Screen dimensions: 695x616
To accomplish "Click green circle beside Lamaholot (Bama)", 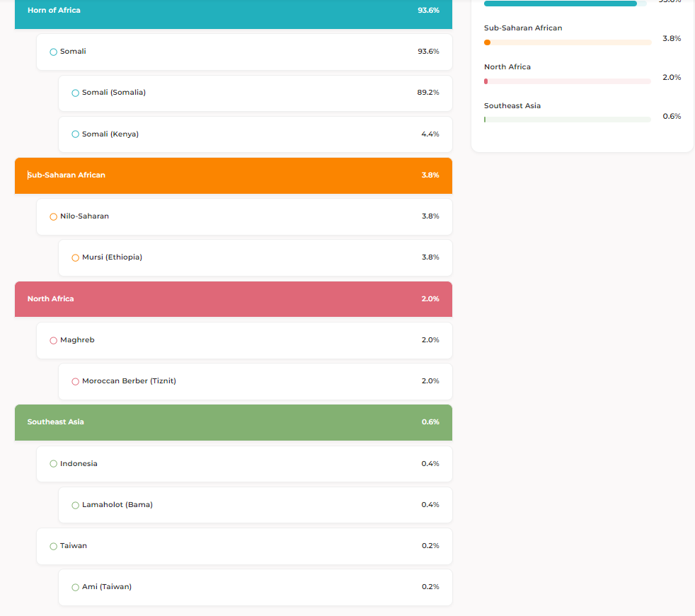I will [75, 505].
